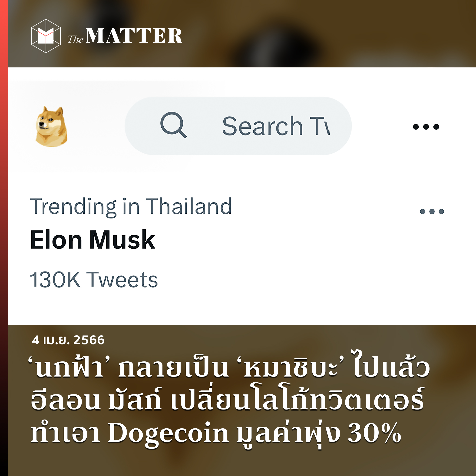Viewport: 476px width, 476px height.
Task: Click the word "ทำเอา" starting the last headline line
Action: [x=66, y=433]
